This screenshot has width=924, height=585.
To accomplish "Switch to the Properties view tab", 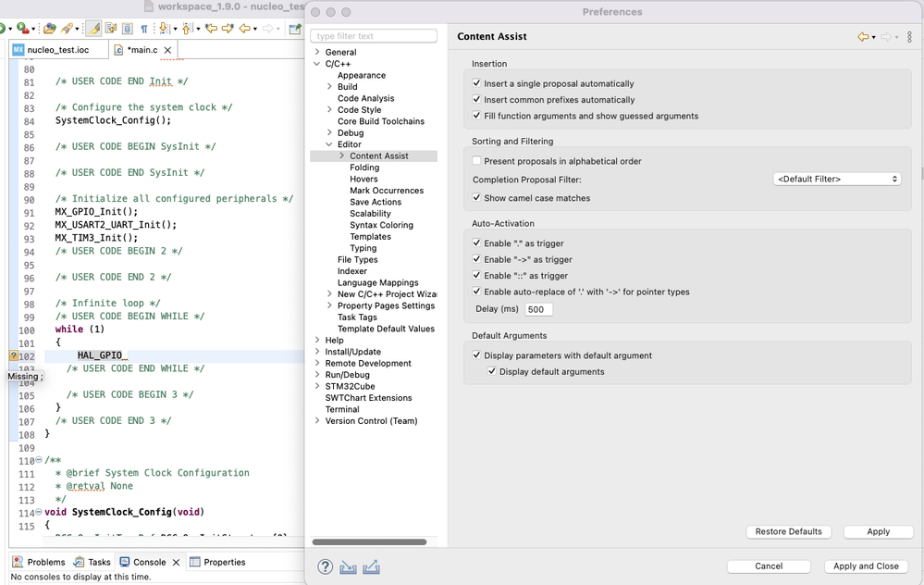I will (x=217, y=562).
